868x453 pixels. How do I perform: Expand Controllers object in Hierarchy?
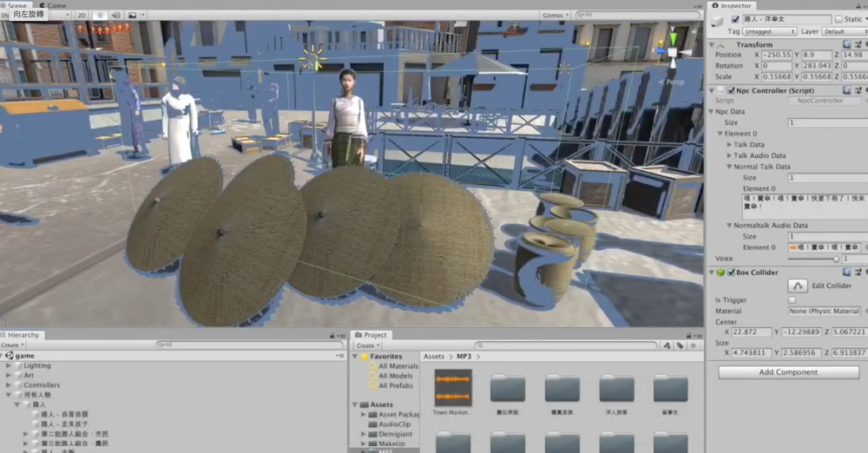click(9, 385)
